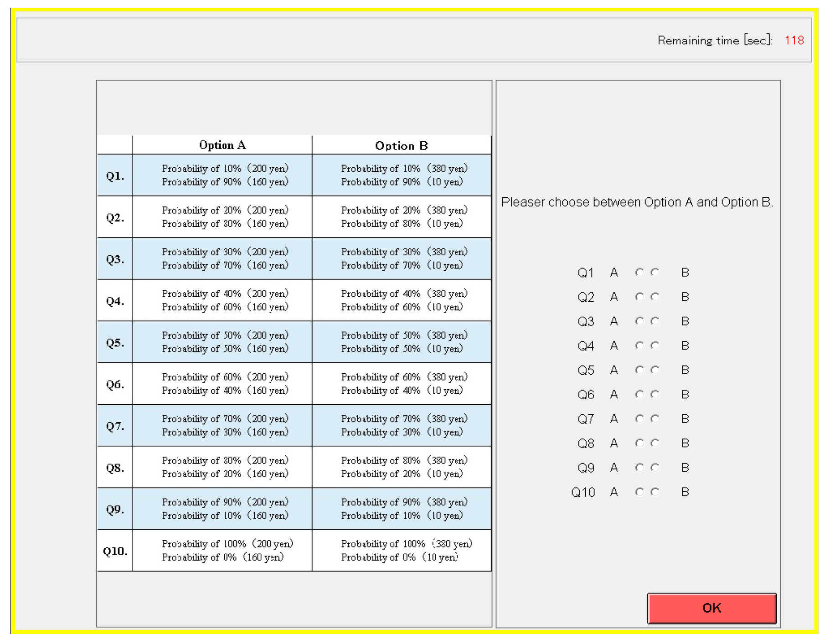Mark option B for Q6
This screenshot has width=825, height=644.
coord(655,395)
